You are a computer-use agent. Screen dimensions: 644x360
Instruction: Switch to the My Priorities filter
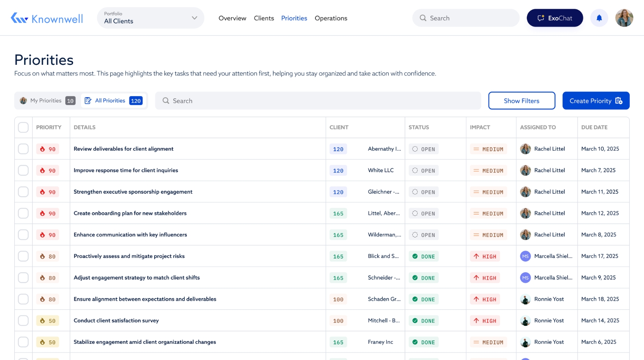[46, 101]
